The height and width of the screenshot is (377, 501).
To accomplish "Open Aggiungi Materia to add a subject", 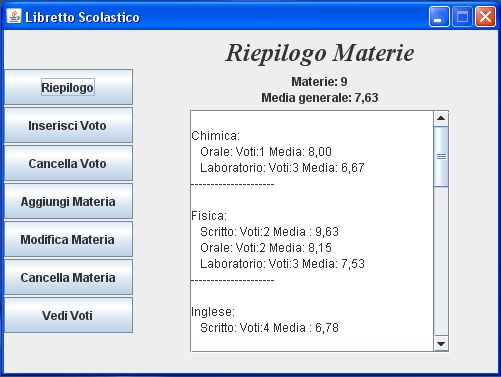I will coord(68,201).
